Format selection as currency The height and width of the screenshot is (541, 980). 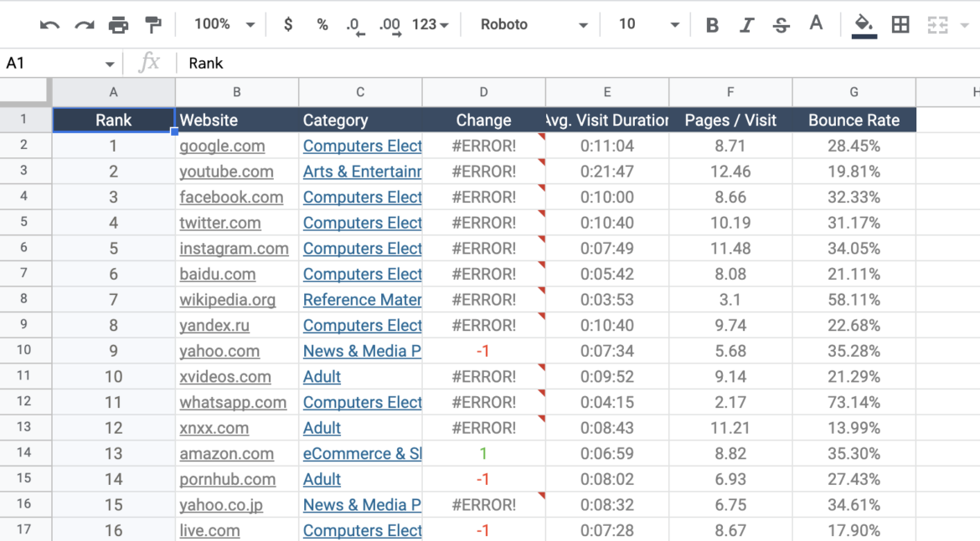287,24
